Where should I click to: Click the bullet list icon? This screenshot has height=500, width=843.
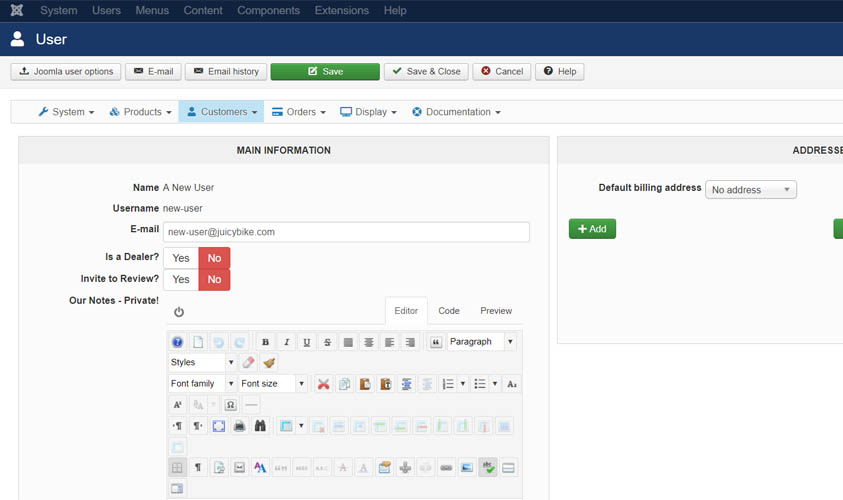tap(480, 384)
